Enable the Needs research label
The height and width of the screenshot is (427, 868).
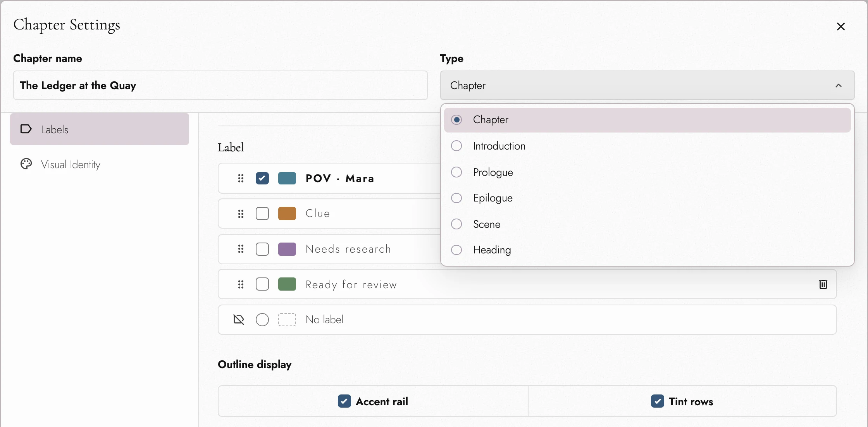[262, 249]
